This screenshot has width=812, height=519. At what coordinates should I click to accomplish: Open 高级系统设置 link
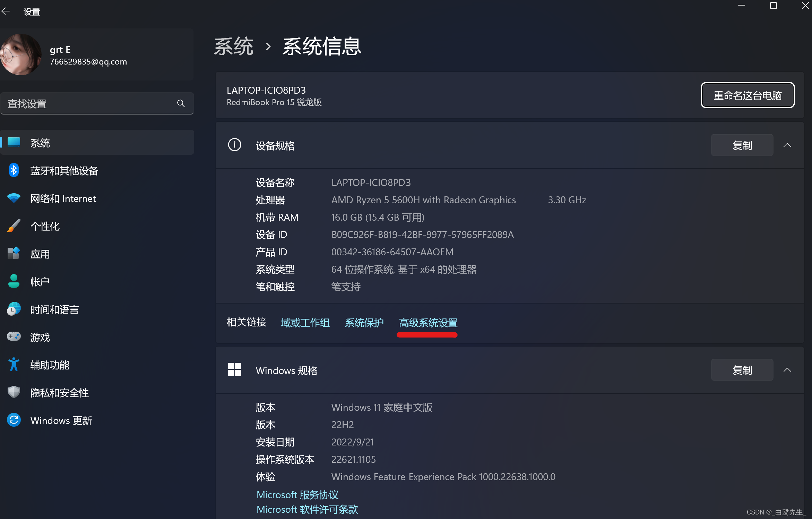(x=428, y=323)
